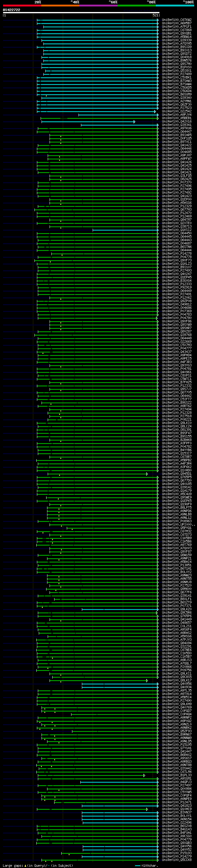Viewport: 197px width, 868px height.
Task: Click hit label UniRef100_P27489
Action: pyautogui.click(x=177, y=74)
